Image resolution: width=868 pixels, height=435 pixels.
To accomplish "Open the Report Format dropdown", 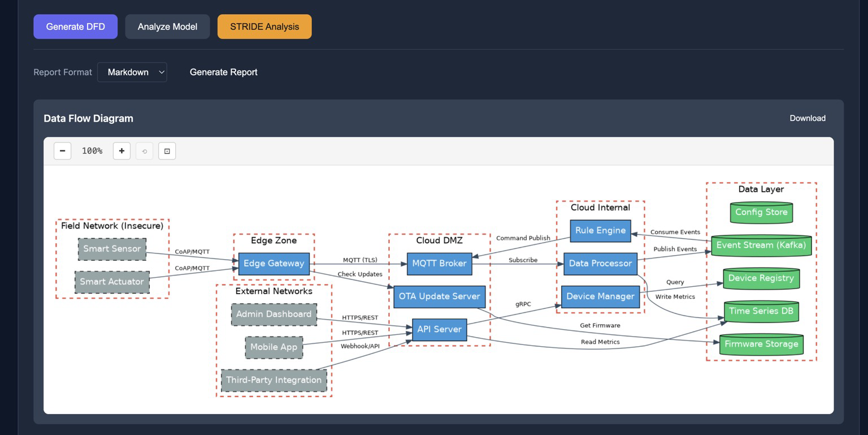I will coord(132,72).
